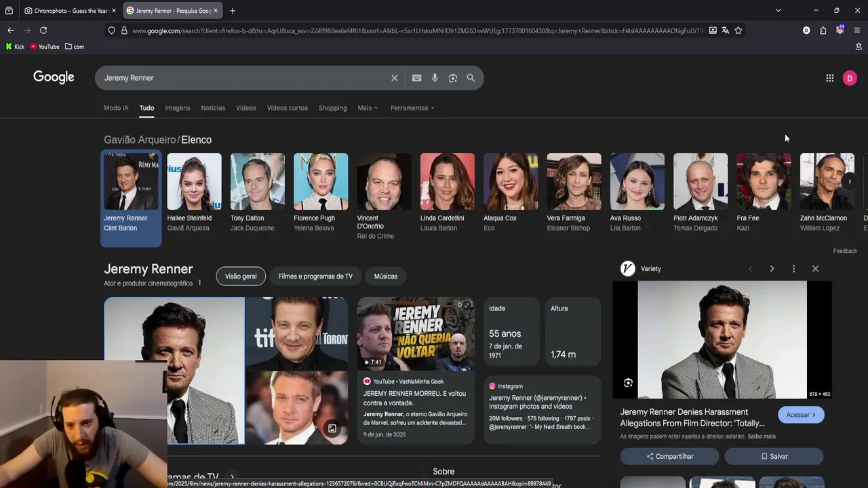Image resolution: width=868 pixels, height=488 pixels.
Task: Focus the browser URL address bar
Action: tap(417, 30)
